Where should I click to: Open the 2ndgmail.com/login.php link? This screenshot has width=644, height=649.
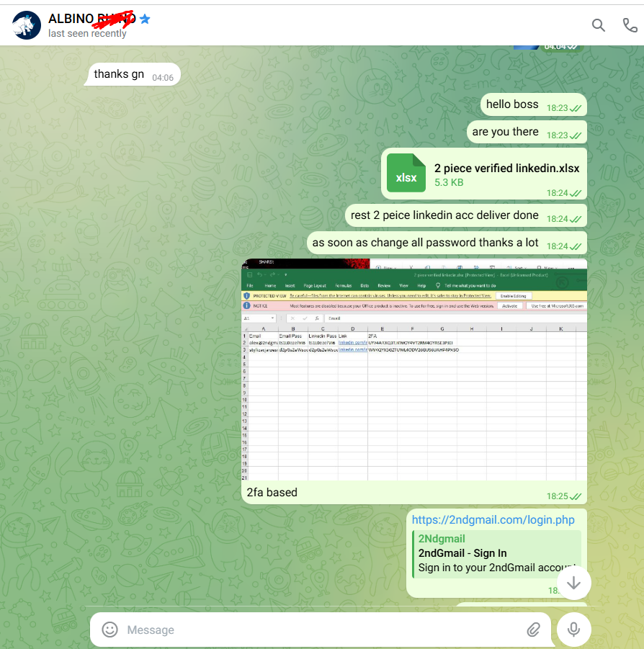(493, 519)
